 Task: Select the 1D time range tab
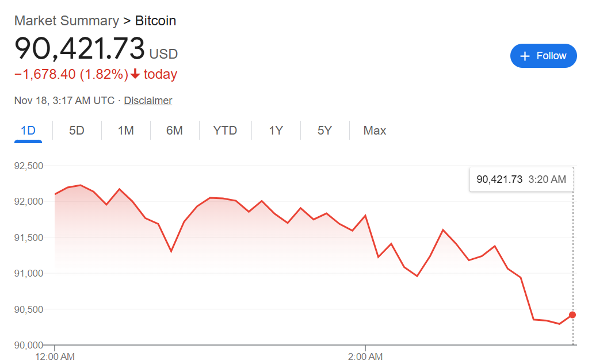click(x=28, y=131)
